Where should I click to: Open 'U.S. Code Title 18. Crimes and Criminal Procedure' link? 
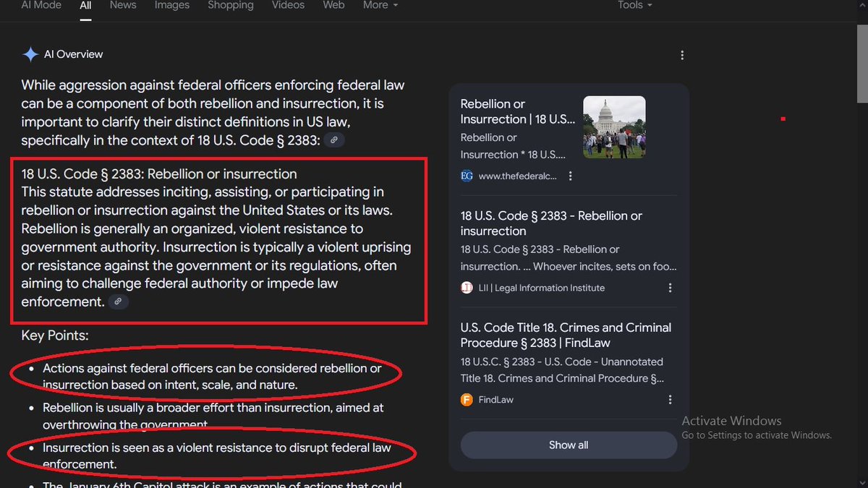tap(566, 335)
